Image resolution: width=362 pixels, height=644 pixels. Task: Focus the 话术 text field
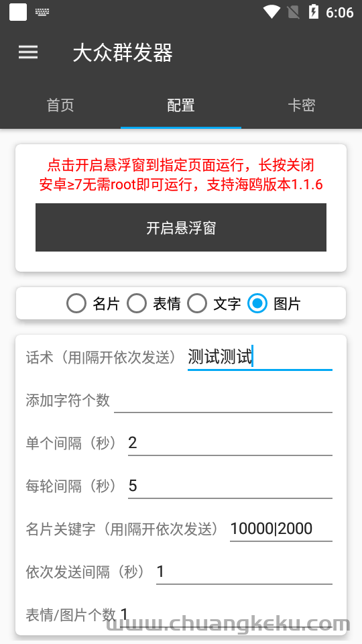[260, 356]
